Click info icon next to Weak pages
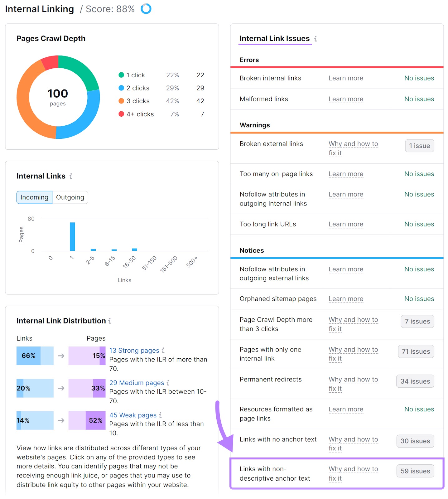This screenshot has width=448, height=499. point(160,415)
